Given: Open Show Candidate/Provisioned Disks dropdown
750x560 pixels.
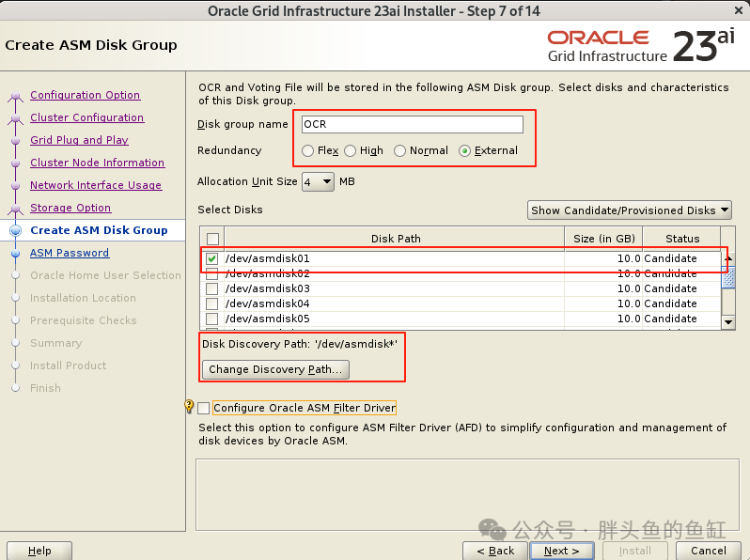Looking at the screenshot, I should 630,210.
